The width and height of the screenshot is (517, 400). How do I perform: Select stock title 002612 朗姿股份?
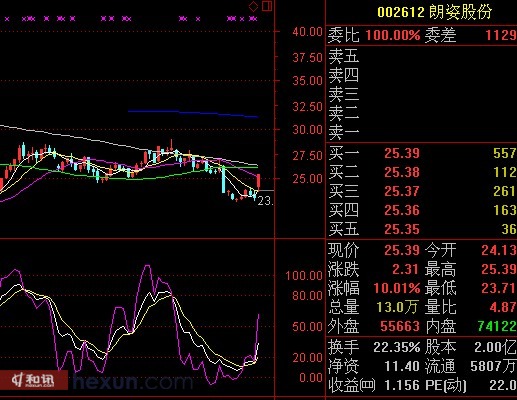tap(435, 12)
